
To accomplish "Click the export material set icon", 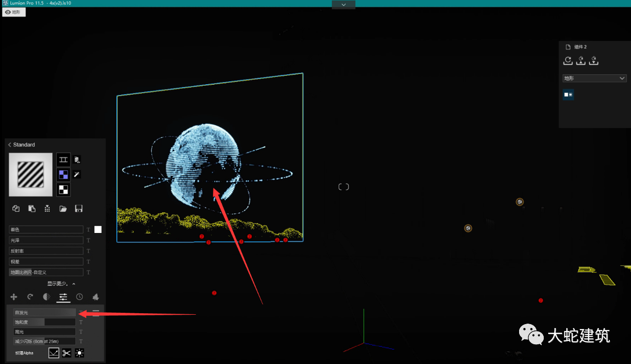I will (594, 61).
